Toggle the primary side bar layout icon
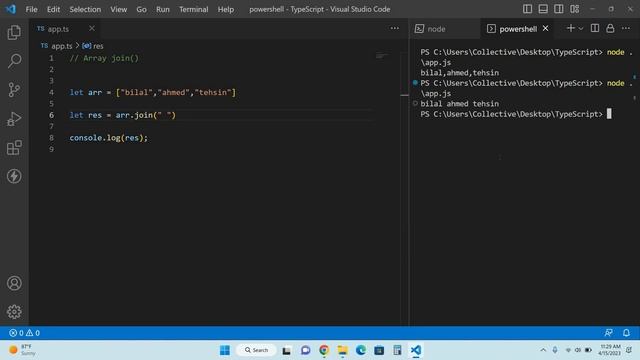 [x=527, y=9]
